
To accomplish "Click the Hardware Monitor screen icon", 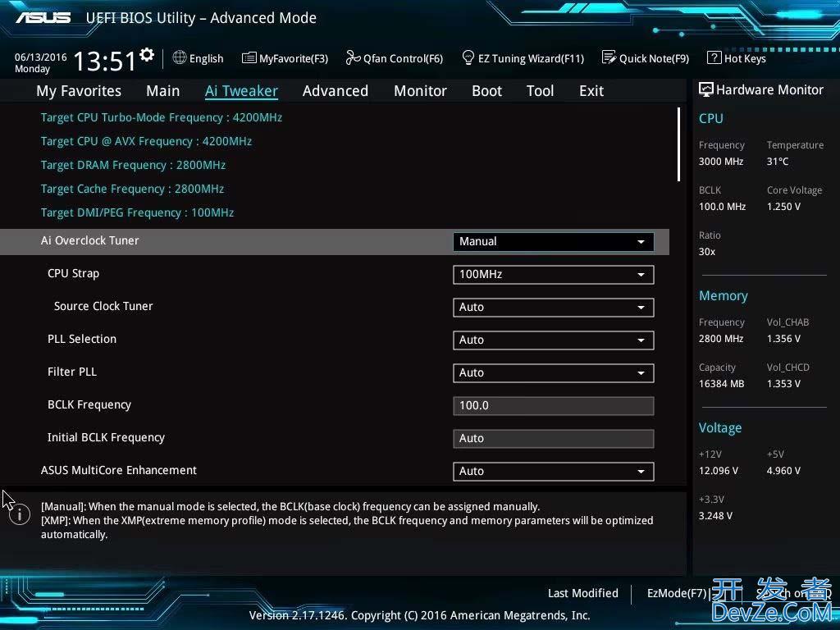I will click(706, 89).
